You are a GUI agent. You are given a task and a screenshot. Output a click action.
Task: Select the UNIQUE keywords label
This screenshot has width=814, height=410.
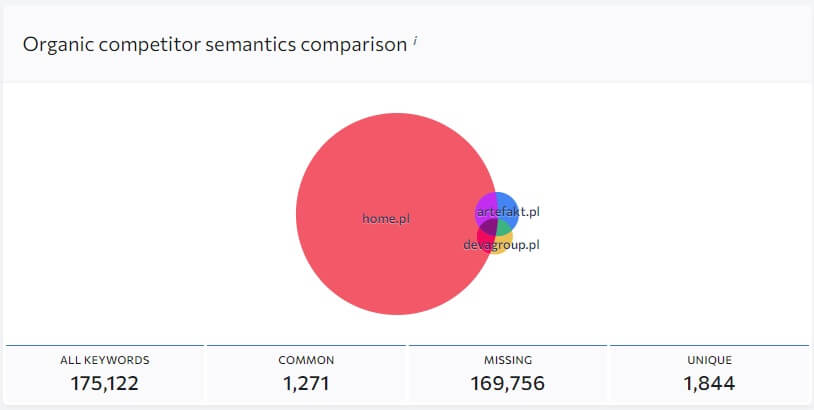click(x=709, y=360)
